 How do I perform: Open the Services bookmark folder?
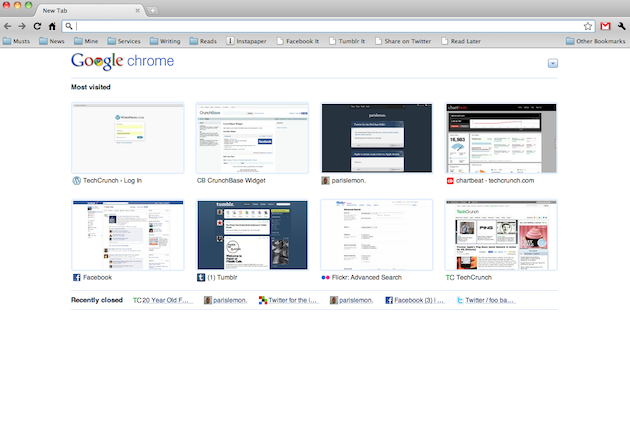pos(124,41)
